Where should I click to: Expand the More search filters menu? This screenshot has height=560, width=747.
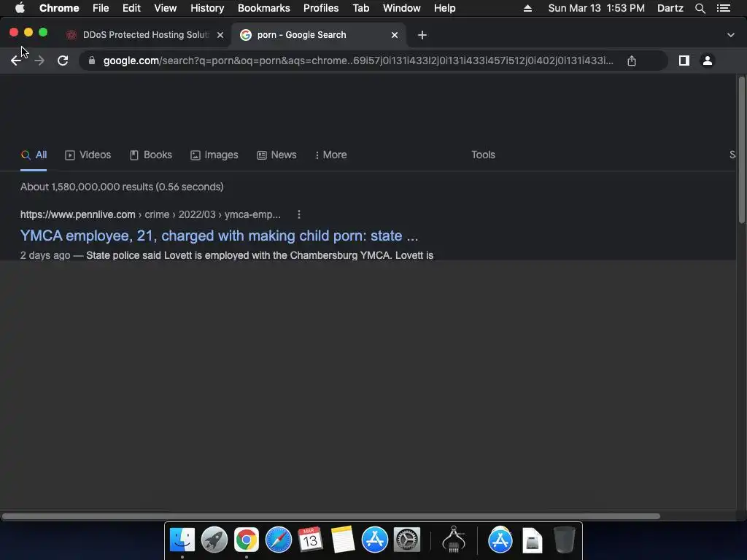(331, 155)
